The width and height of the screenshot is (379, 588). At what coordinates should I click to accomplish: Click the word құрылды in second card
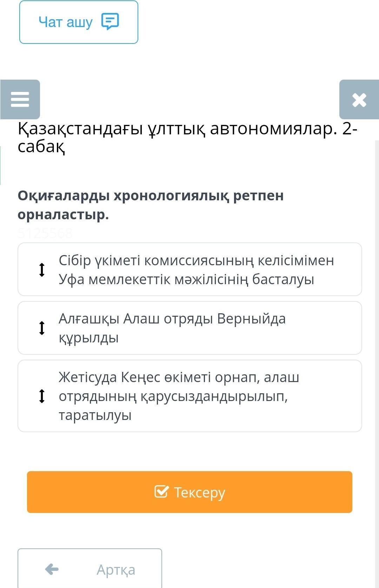(88, 338)
